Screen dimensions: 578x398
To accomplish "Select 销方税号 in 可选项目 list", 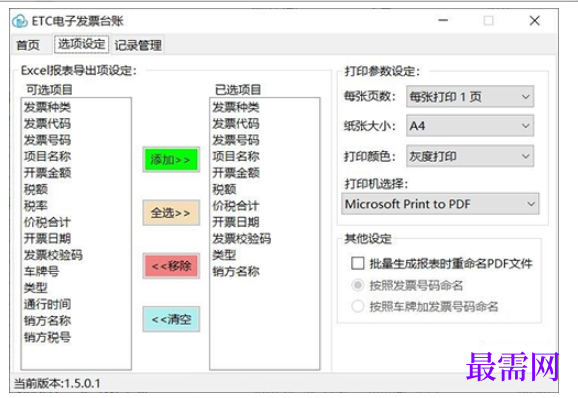I will coord(47,337).
